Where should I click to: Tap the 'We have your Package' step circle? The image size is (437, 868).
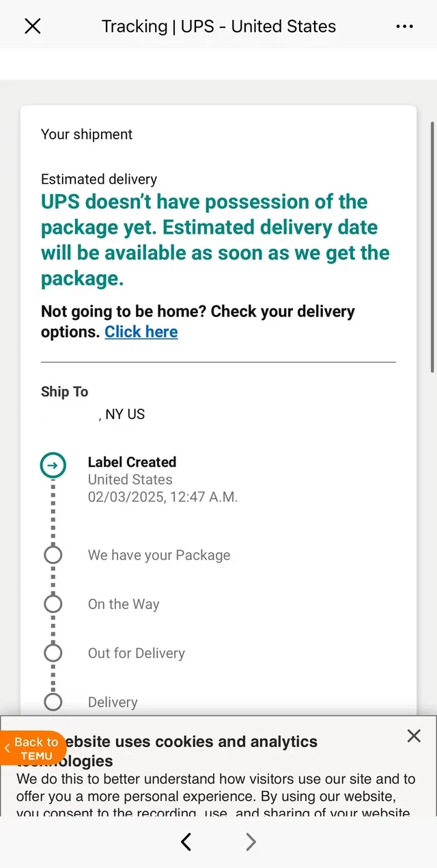coord(53,555)
